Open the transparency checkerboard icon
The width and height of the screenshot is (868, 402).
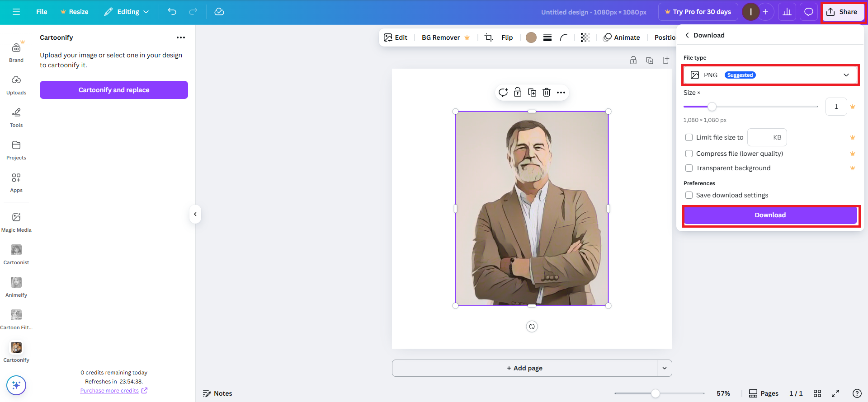tap(585, 37)
